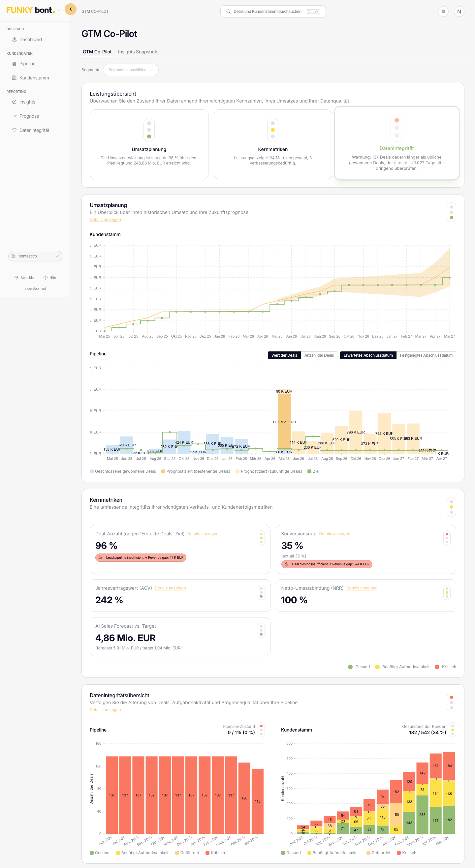Click the Datenintegrität overview card
This screenshot has width=475, height=868.
(x=397, y=143)
